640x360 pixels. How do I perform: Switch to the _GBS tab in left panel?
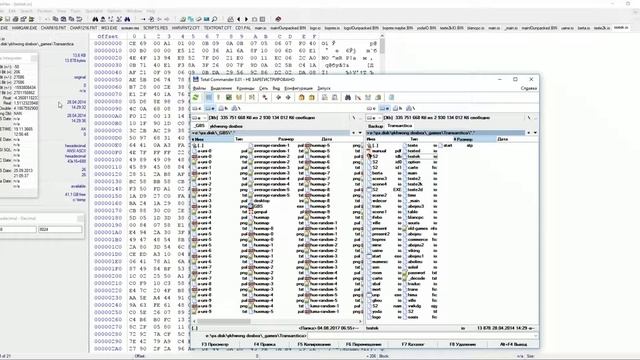coord(199,126)
